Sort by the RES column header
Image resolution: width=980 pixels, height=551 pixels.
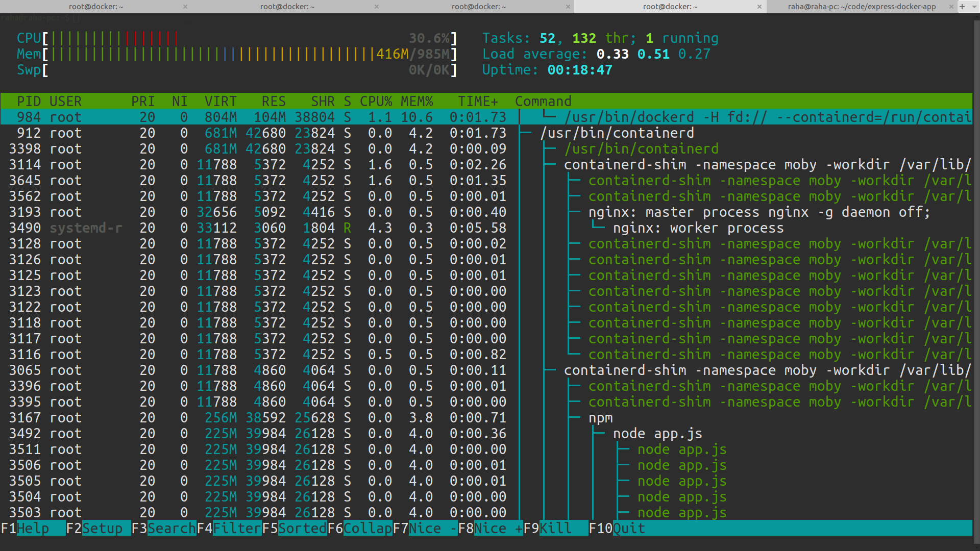[x=274, y=101]
